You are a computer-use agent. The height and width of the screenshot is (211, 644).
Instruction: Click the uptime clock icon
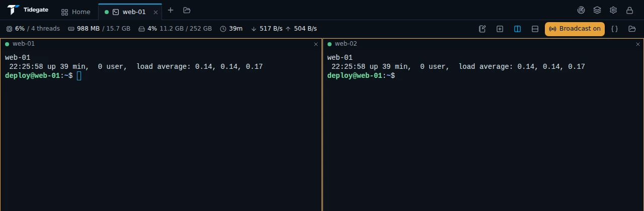coord(223,29)
